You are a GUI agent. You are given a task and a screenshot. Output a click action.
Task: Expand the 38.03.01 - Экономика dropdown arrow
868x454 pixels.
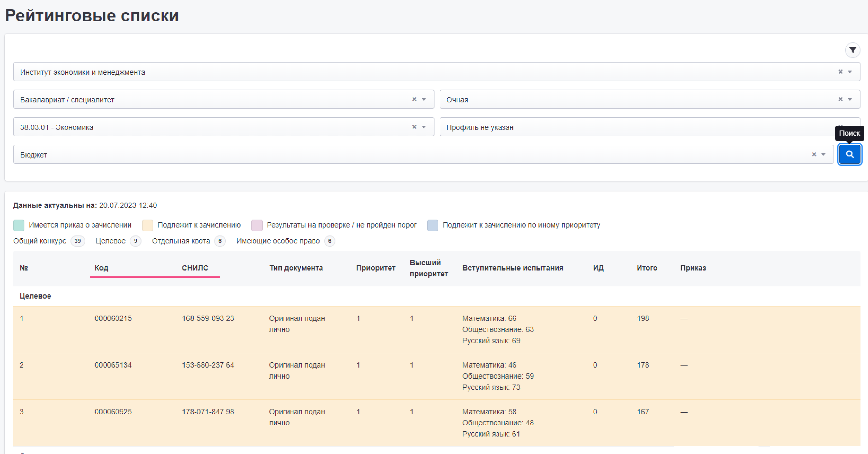click(x=424, y=127)
